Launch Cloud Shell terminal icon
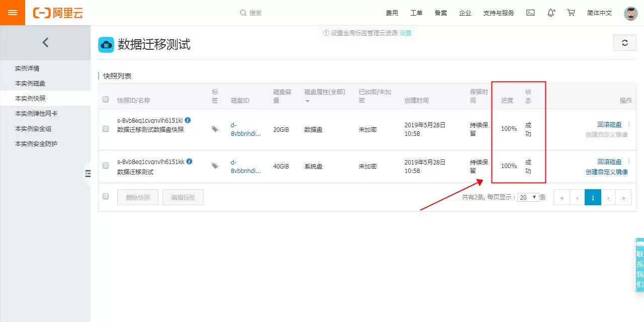Screen dimensions: 644x322 tap(530, 13)
